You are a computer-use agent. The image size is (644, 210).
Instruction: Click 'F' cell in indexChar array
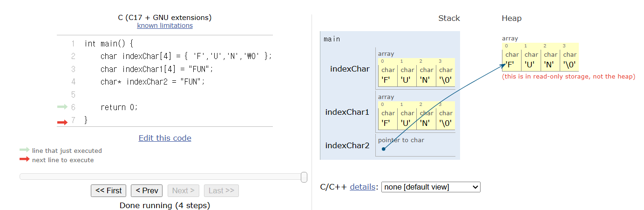pos(388,75)
